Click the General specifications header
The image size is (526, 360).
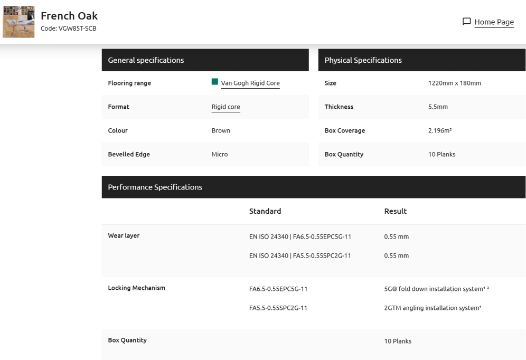(205, 60)
